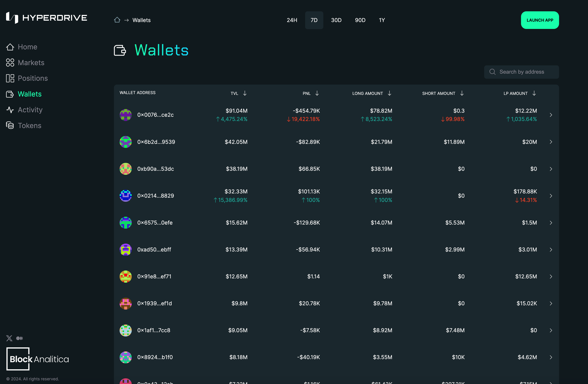The image size is (588, 384).
Task: Click the home breadcrumb icon
Action: [x=117, y=20]
